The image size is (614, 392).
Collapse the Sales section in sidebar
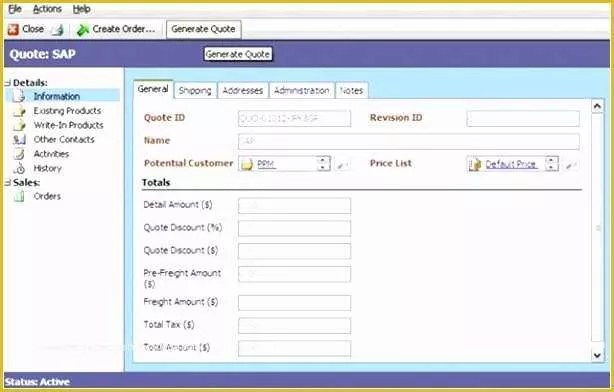pyautogui.click(x=8, y=182)
